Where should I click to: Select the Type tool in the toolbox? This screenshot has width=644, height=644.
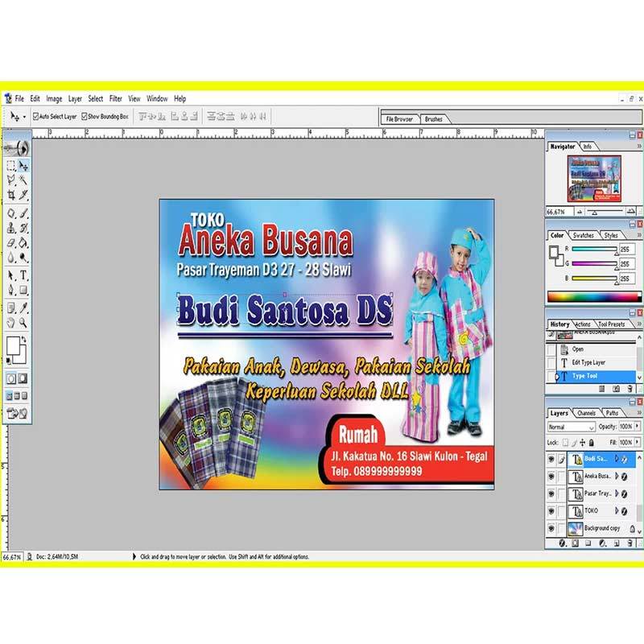[x=23, y=275]
